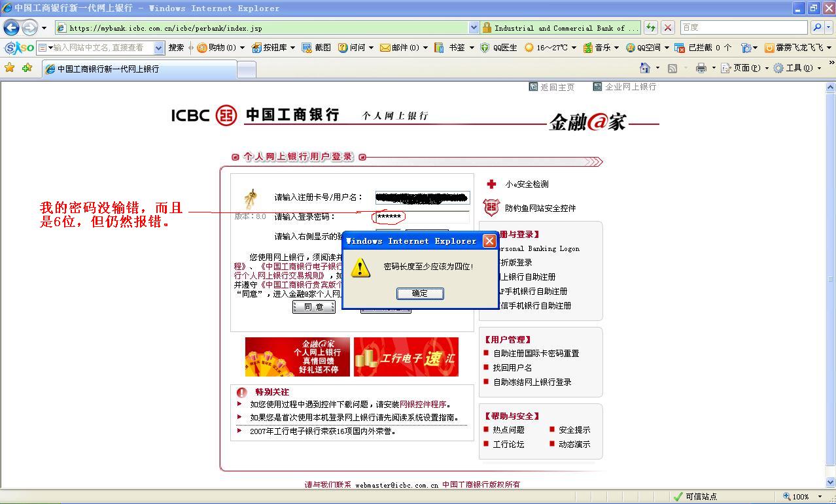
Task: Click the QQ医生 shield icon
Action: (x=485, y=48)
